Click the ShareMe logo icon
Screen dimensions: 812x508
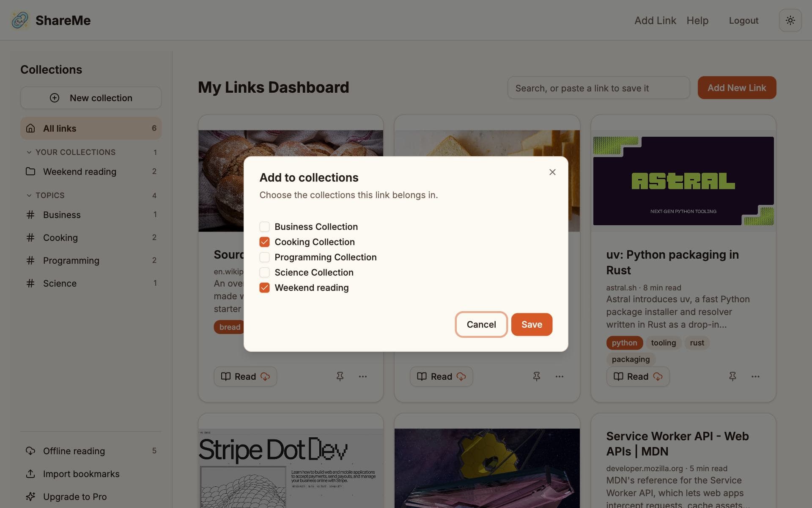[20, 20]
